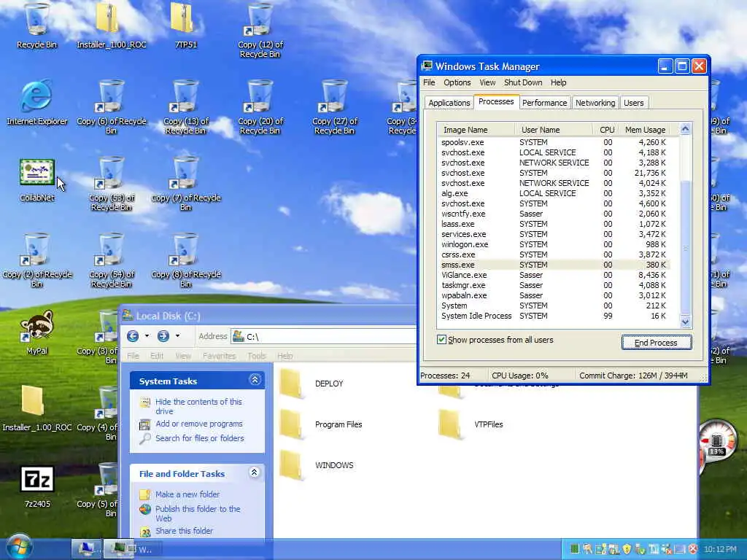Click the taskbar button labeled W..
747x560 pixels.
click(133, 549)
